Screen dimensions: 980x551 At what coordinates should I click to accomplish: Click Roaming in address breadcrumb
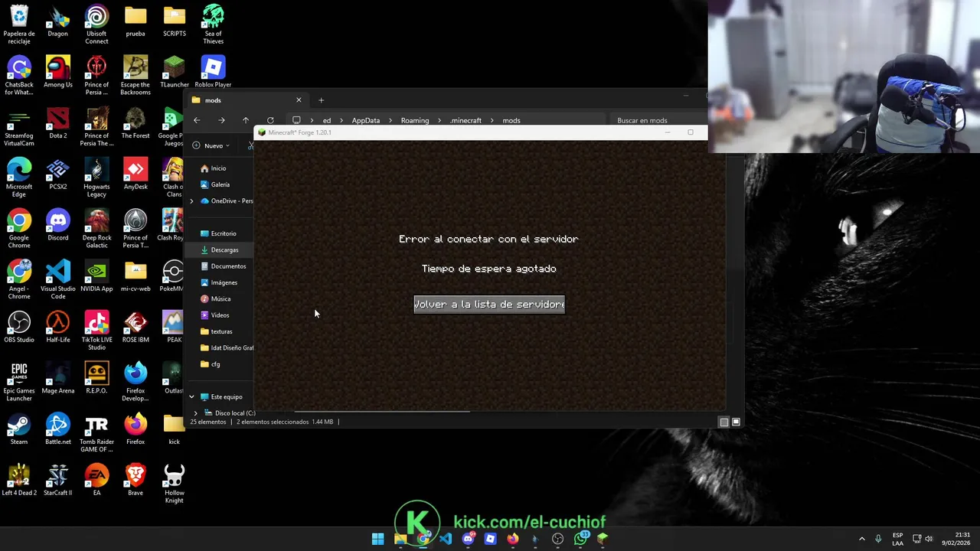(x=415, y=121)
